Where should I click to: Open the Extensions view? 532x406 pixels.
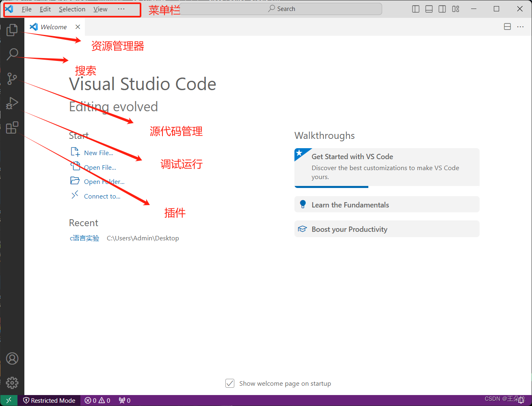(x=12, y=127)
